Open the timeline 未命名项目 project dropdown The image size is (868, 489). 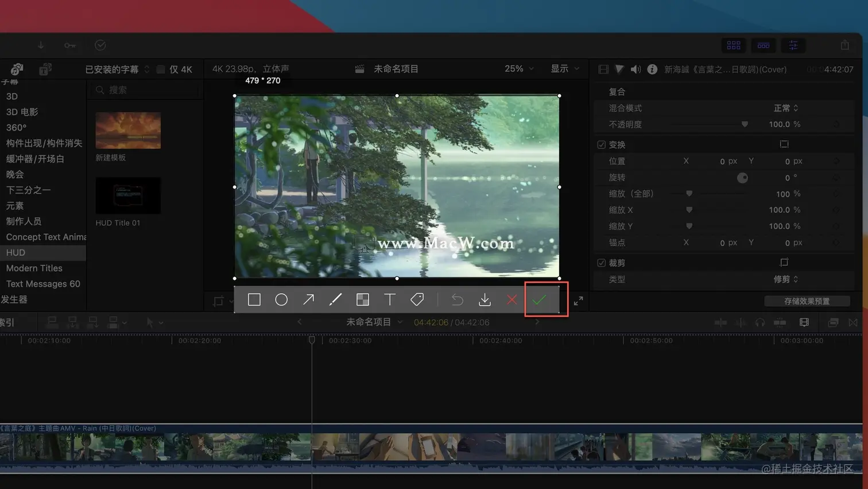[374, 322]
